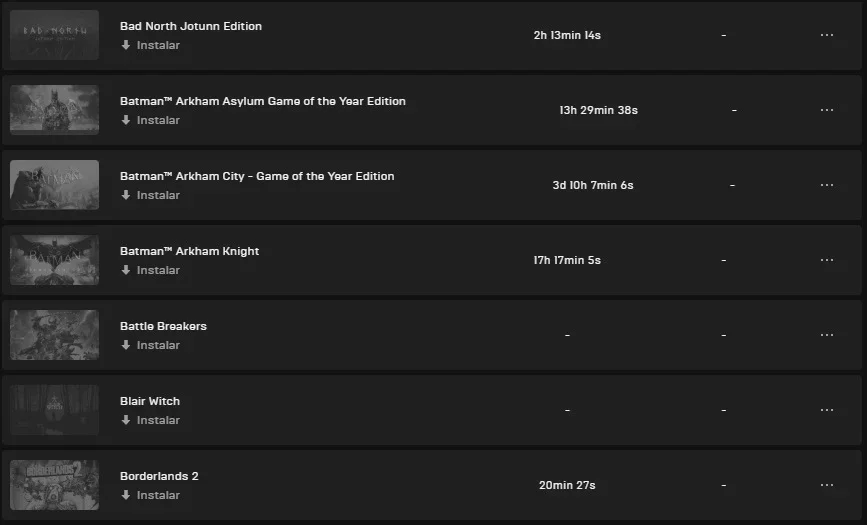Screen dimensions: 867x525
Task: Click download arrow icon under Blair Witch
Action: pyautogui.click(x=126, y=420)
